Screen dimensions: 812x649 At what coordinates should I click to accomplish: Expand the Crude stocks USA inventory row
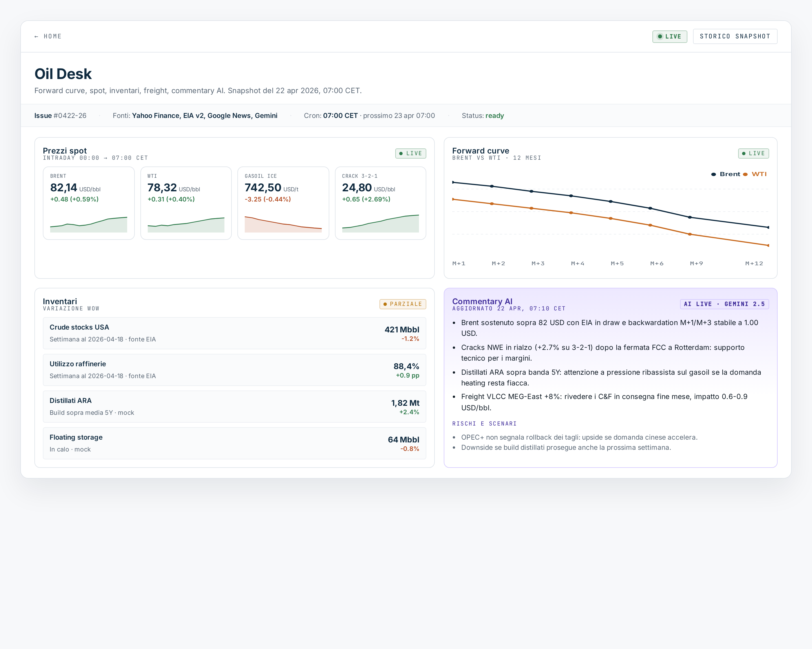click(234, 333)
